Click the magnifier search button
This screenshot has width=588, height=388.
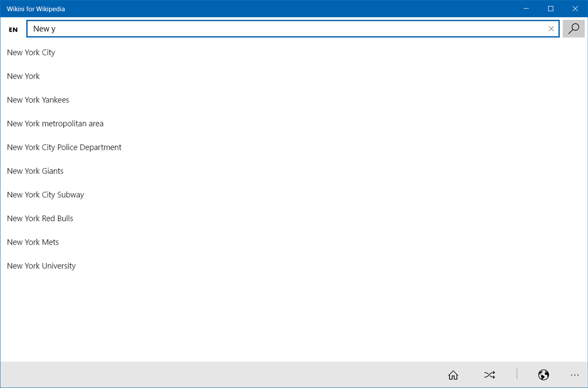(x=574, y=29)
